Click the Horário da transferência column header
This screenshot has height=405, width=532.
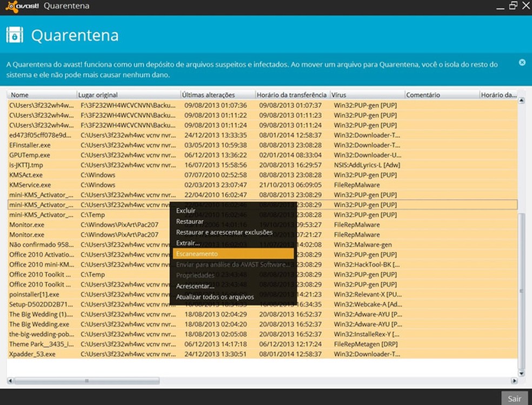pos(292,94)
